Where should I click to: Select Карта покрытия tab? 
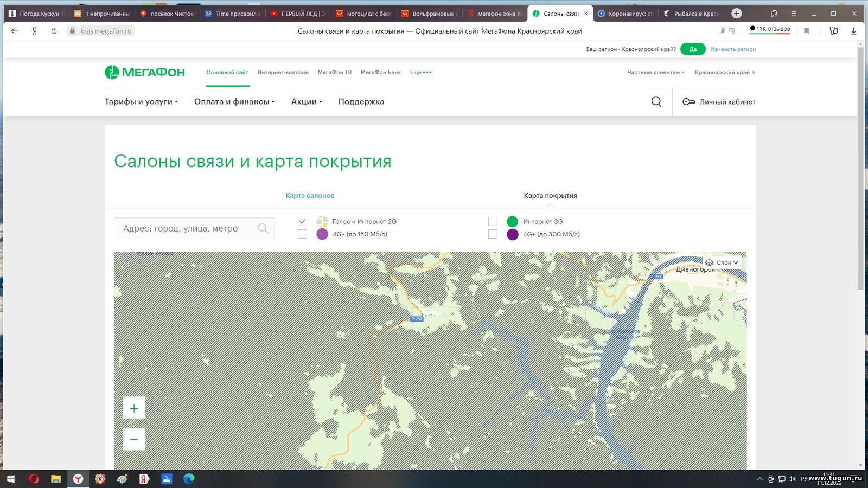click(x=550, y=196)
